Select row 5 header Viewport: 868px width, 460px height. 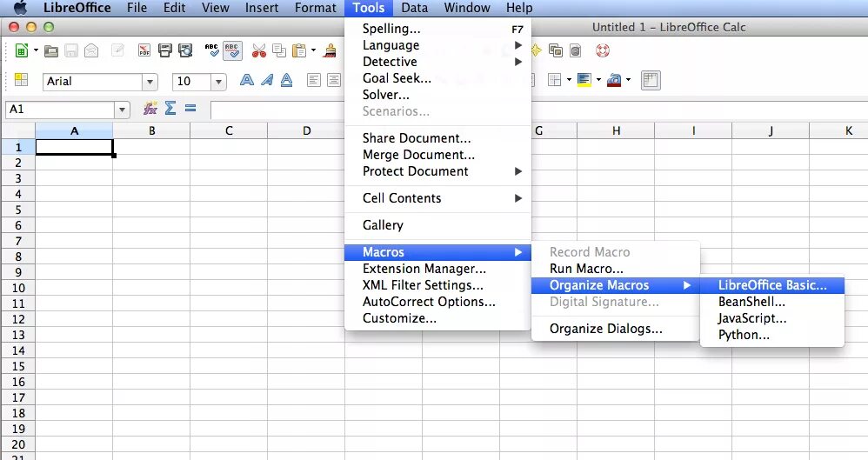(18, 210)
